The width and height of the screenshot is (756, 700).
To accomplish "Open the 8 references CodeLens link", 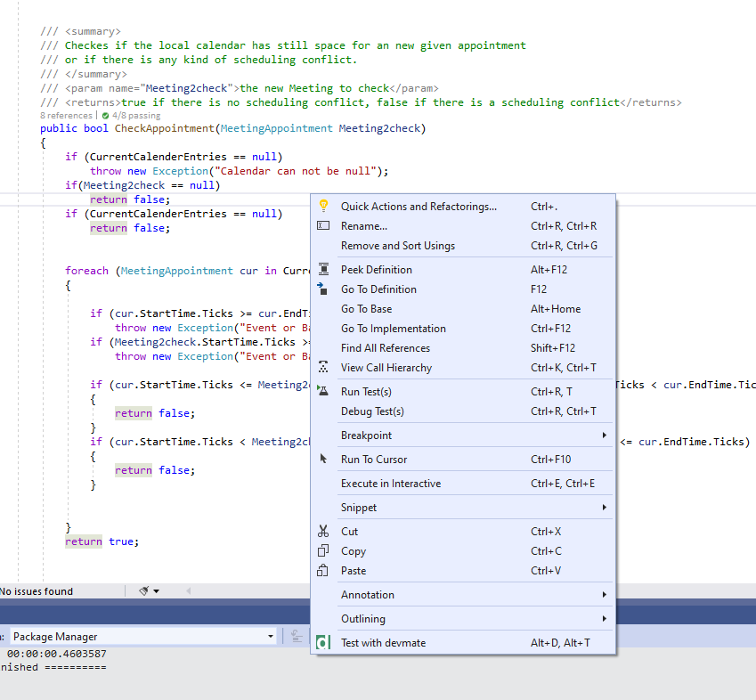I will click(66, 116).
